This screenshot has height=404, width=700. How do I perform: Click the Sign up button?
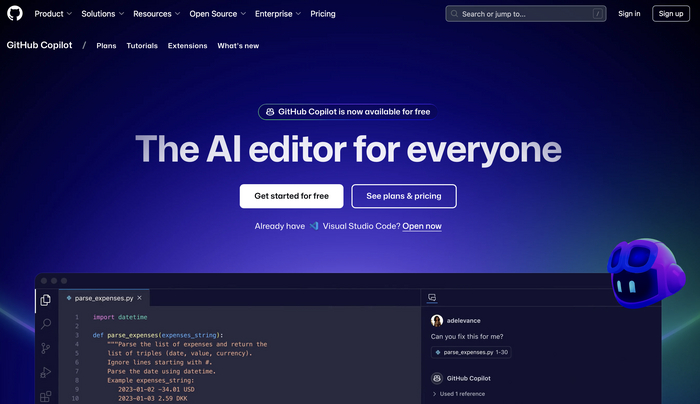[671, 14]
